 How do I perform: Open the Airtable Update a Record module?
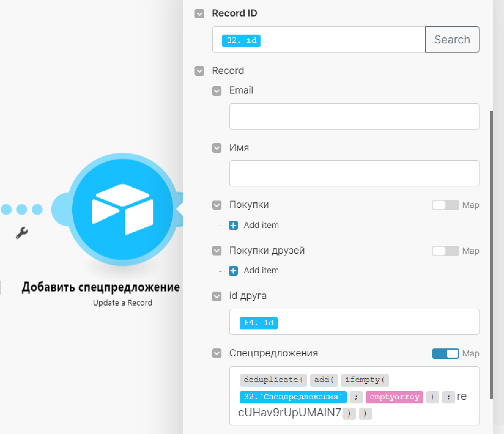[x=122, y=209]
